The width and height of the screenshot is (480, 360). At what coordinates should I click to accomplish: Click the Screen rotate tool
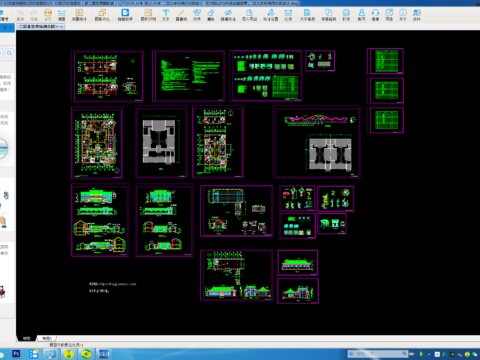click(329, 15)
